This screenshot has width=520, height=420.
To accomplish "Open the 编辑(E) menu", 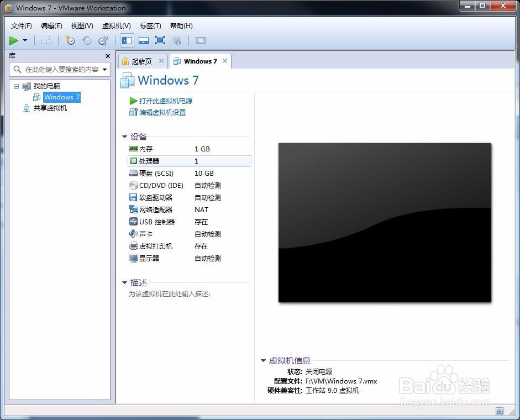I will [51, 26].
